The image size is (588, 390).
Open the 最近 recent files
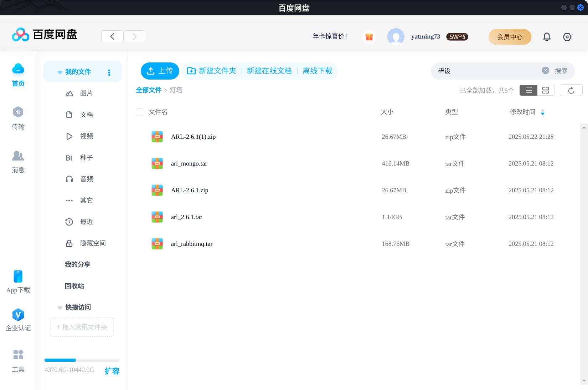pyautogui.click(x=79, y=222)
